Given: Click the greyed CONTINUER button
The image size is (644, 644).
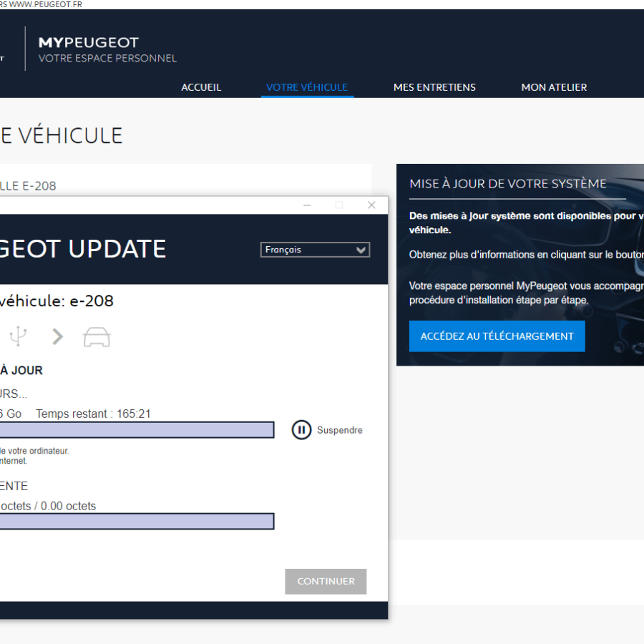Looking at the screenshot, I should pyautogui.click(x=326, y=582).
